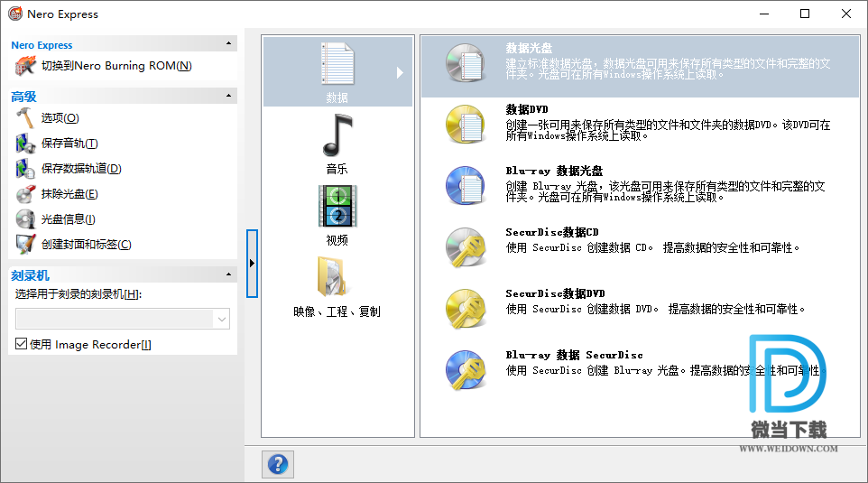Click 创建封面和标签(C) link
The height and width of the screenshot is (483, 868).
[x=87, y=245]
